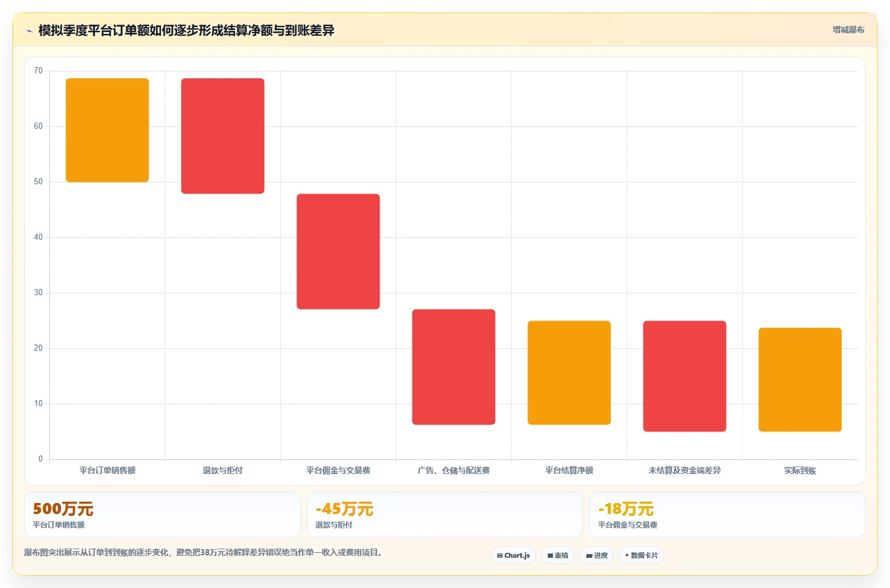Image resolution: width=890 pixels, height=588 pixels.
Task: Click the y-axis tick label 10
Action: pyautogui.click(x=38, y=404)
